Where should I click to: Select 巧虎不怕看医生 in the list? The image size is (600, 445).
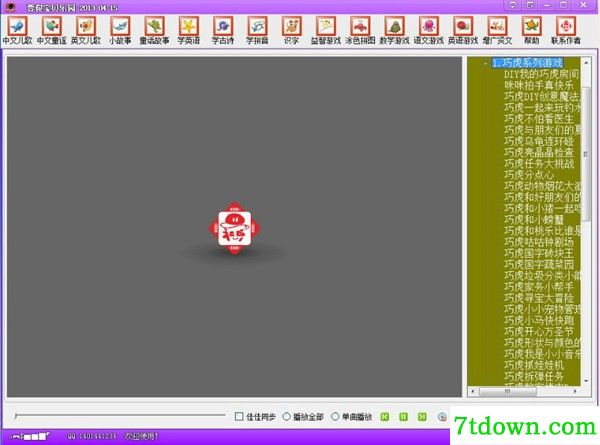[x=539, y=119]
